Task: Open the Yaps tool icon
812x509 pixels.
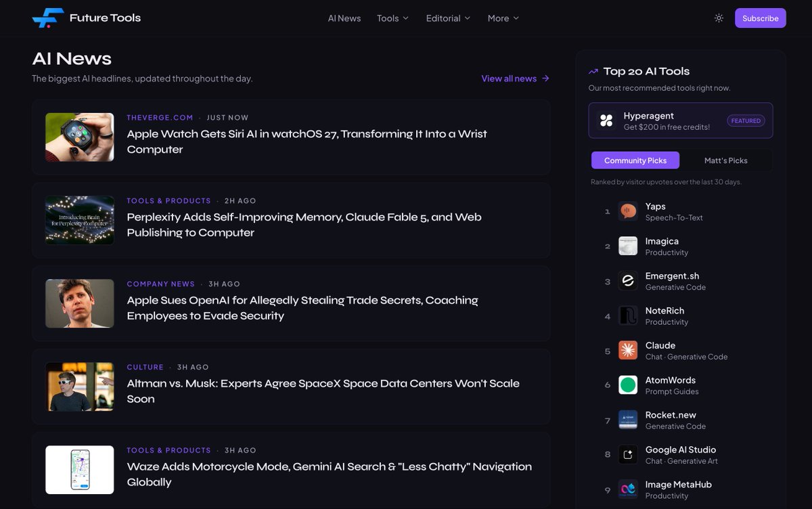Action: pos(628,212)
